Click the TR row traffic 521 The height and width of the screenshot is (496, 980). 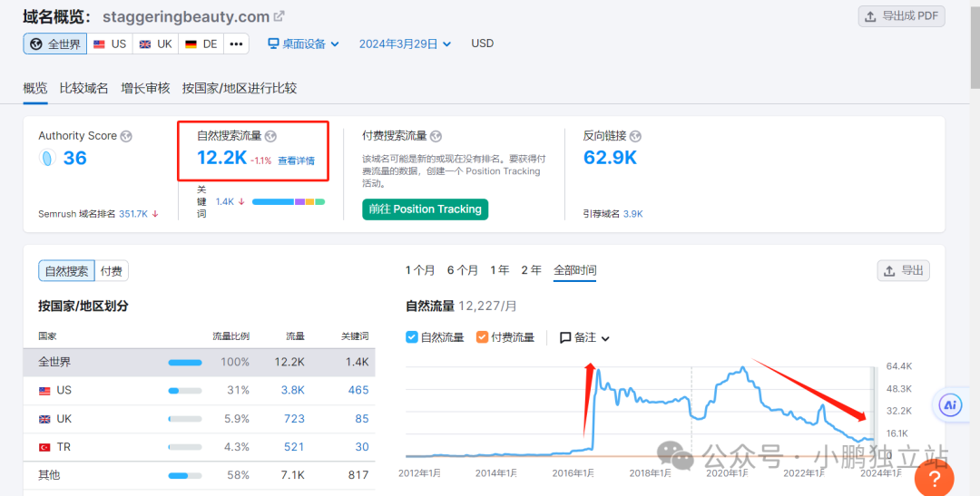294,447
